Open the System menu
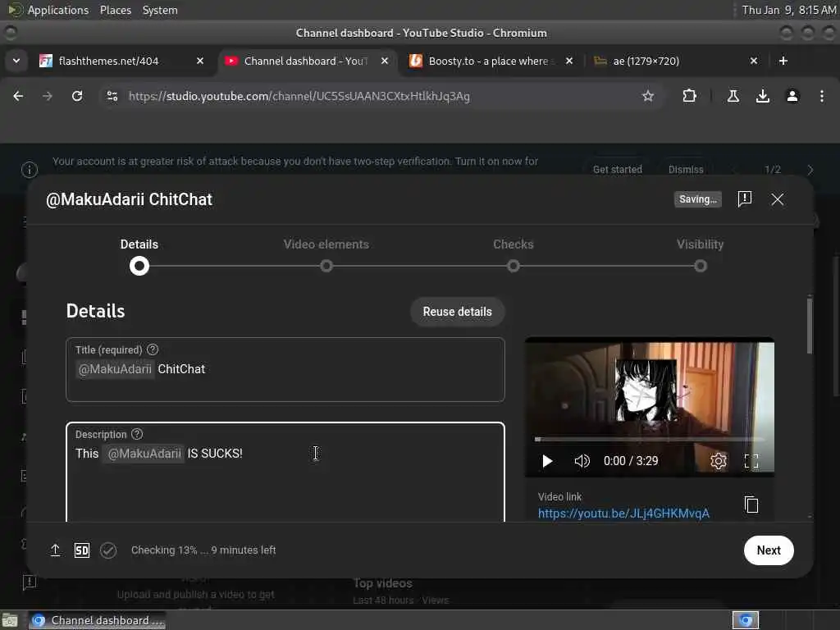Screen dimensions: 840x630 [x=160, y=10]
